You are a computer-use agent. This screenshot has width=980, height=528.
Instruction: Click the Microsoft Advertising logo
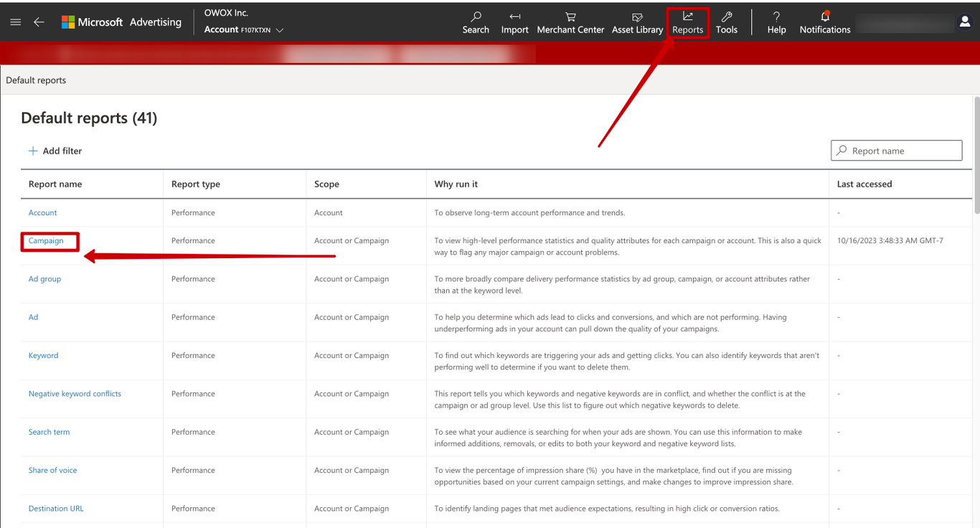coord(121,22)
